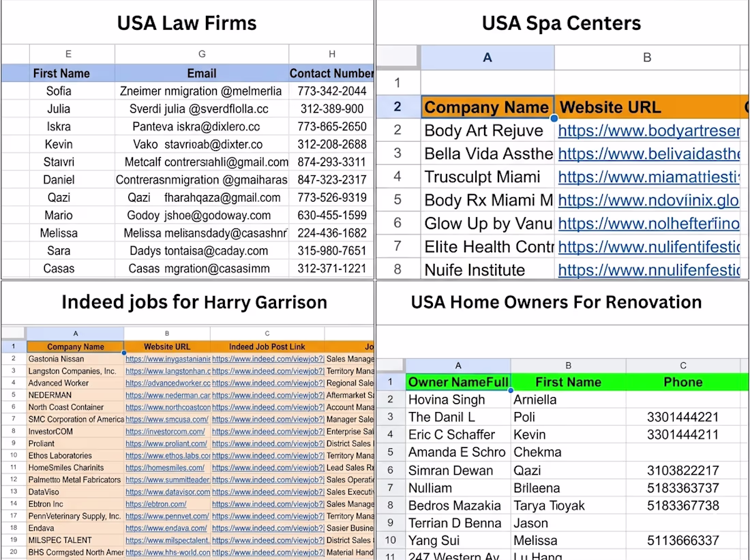The height and width of the screenshot is (560, 750).
Task: Open the Body Art Rejuve website link
Action: pyautogui.click(x=648, y=131)
